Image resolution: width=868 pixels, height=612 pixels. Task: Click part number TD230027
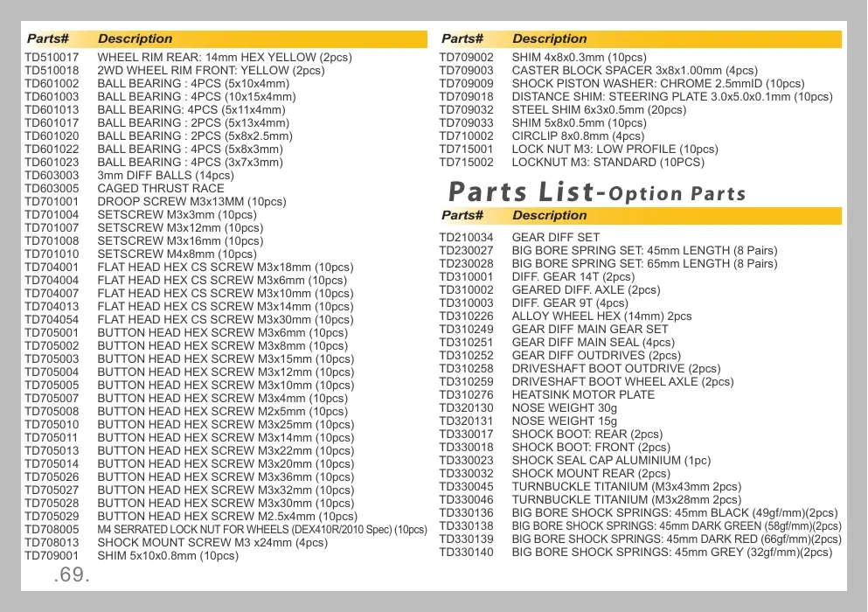click(x=466, y=250)
